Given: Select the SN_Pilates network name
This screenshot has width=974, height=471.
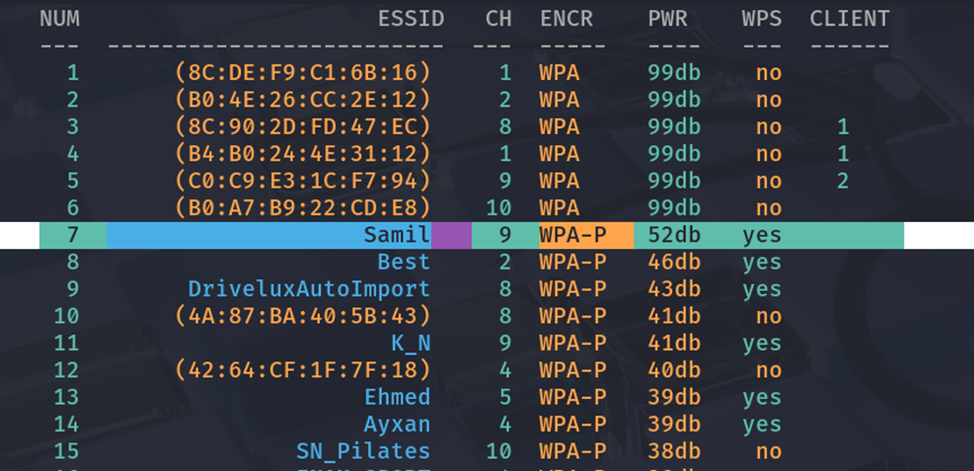Looking at the screenshot, I should click(x=363, y=451).
